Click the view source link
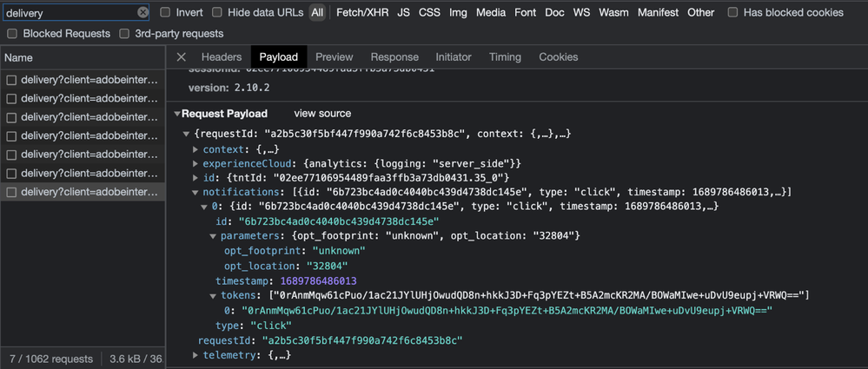The width and height of the screenshot is (868, 369). click(x=322, y=114)
